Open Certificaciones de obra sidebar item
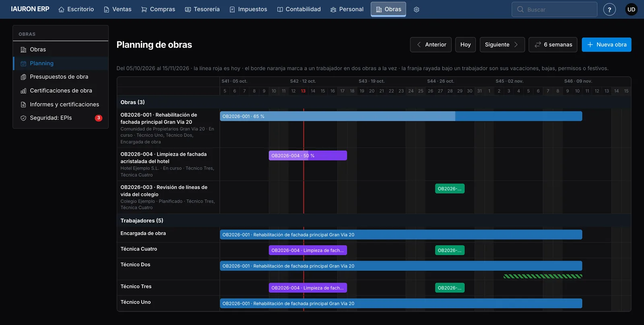This screenshot has height=325, width=644. pos(61,91)
